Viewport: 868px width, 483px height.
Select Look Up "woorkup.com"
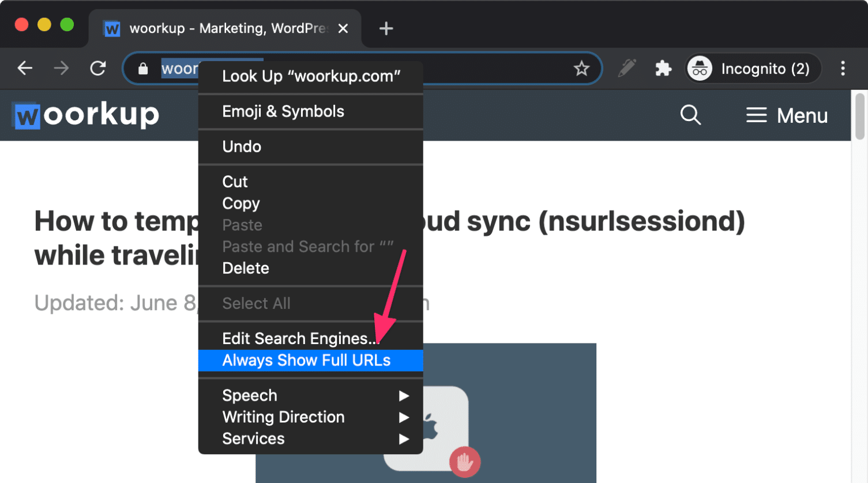click(x=311, y=76)
